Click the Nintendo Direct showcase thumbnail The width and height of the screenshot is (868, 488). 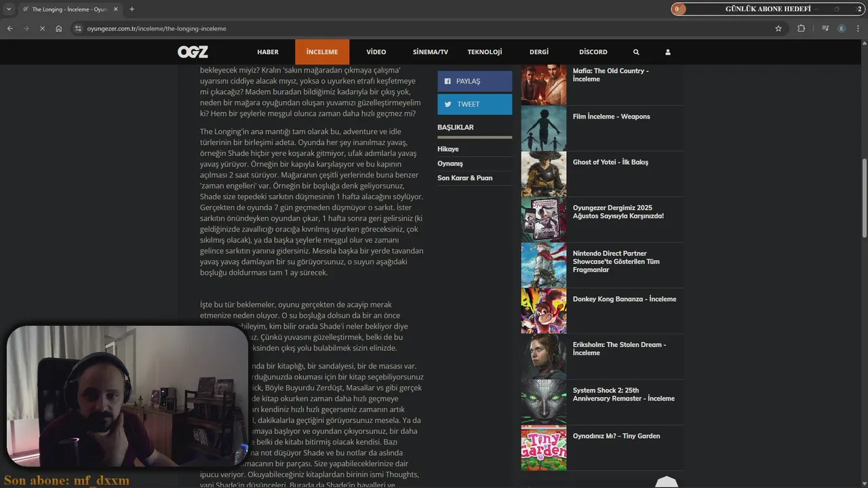544,265
